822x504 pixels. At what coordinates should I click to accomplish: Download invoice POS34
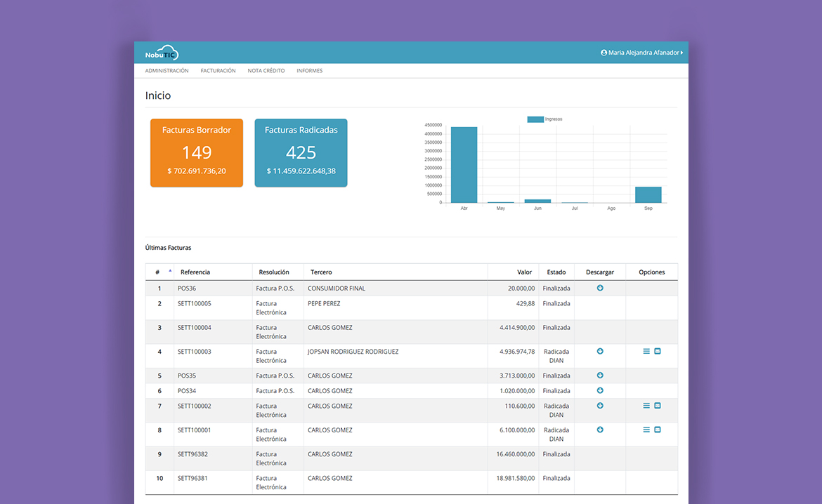(600, 391)
